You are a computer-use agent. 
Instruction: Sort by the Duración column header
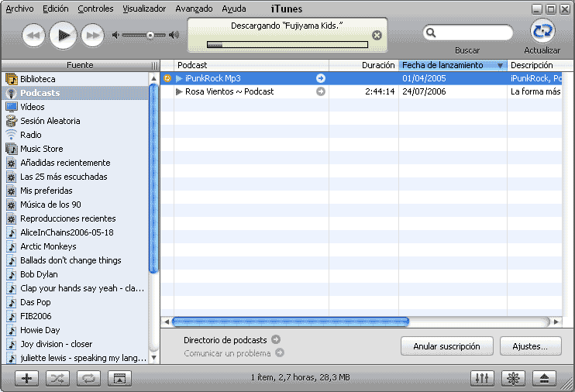(x=363, y=65)
